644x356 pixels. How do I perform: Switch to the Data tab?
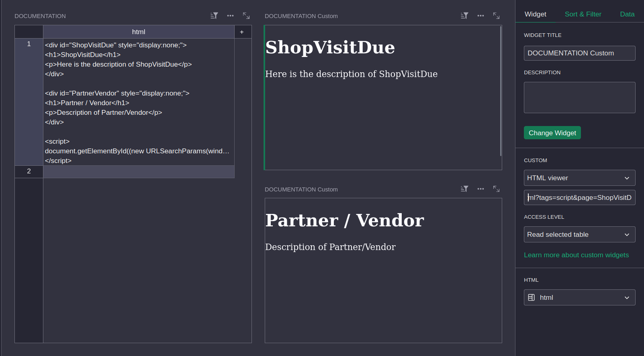point(627,14)
